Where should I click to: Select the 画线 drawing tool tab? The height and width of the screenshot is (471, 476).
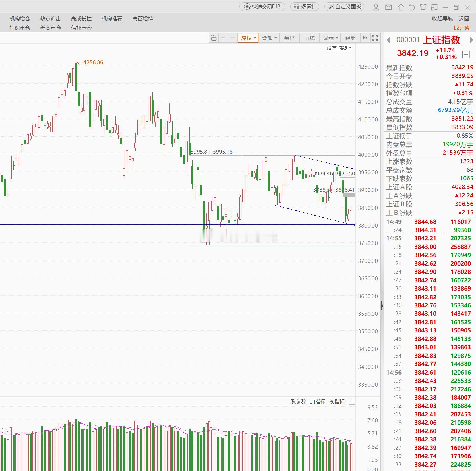pyautogui.click(x=309, y=38)
